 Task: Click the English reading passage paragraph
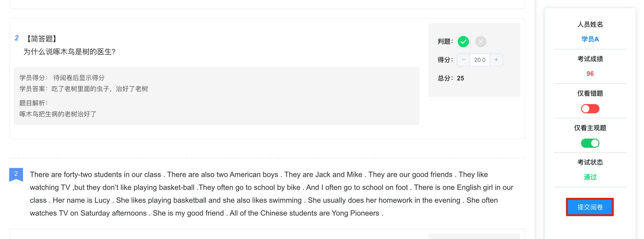pos(271,194)
